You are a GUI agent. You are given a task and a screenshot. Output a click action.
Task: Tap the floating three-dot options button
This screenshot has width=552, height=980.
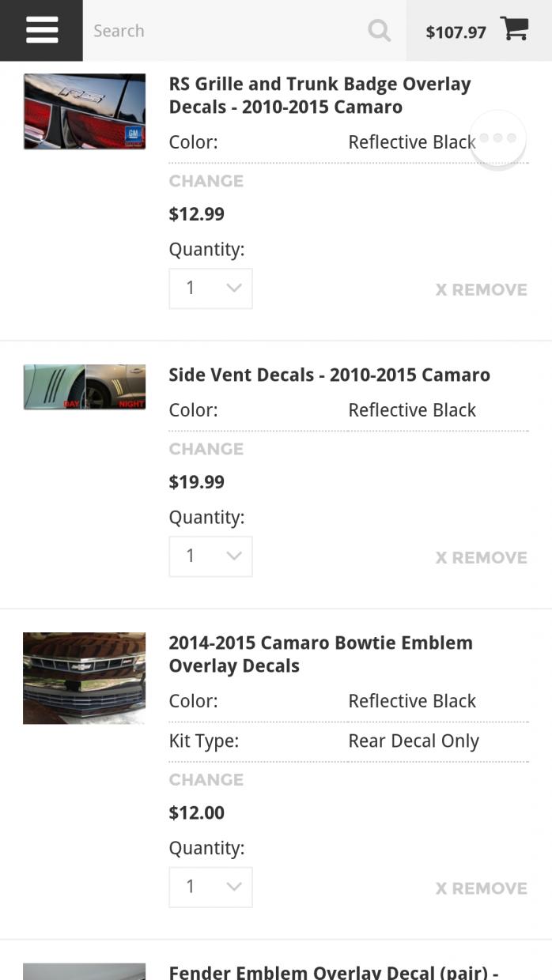click(498, 138)
